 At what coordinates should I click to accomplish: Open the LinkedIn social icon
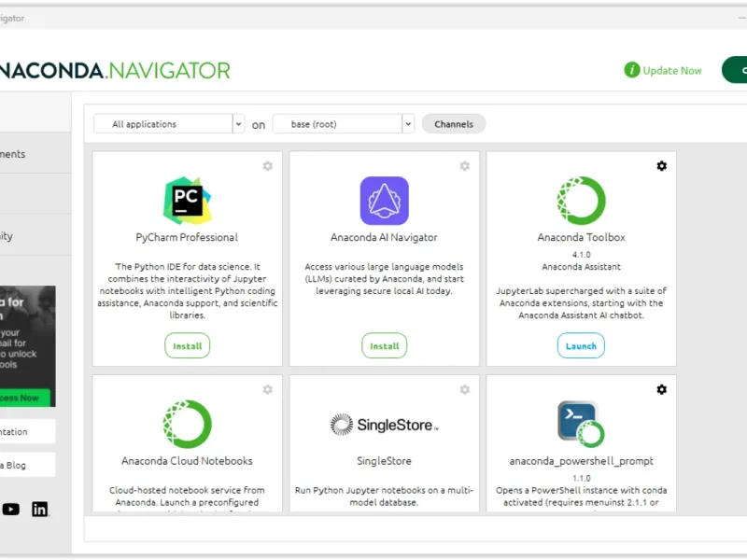[x=40, y=509]
